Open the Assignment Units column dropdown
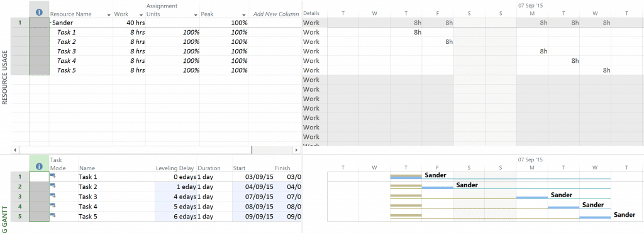Screen dimensions: 644x233 tap(196, 15)
